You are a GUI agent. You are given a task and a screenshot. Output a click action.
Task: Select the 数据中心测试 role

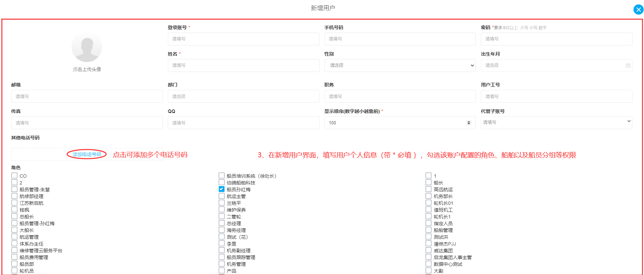point(428,264)
